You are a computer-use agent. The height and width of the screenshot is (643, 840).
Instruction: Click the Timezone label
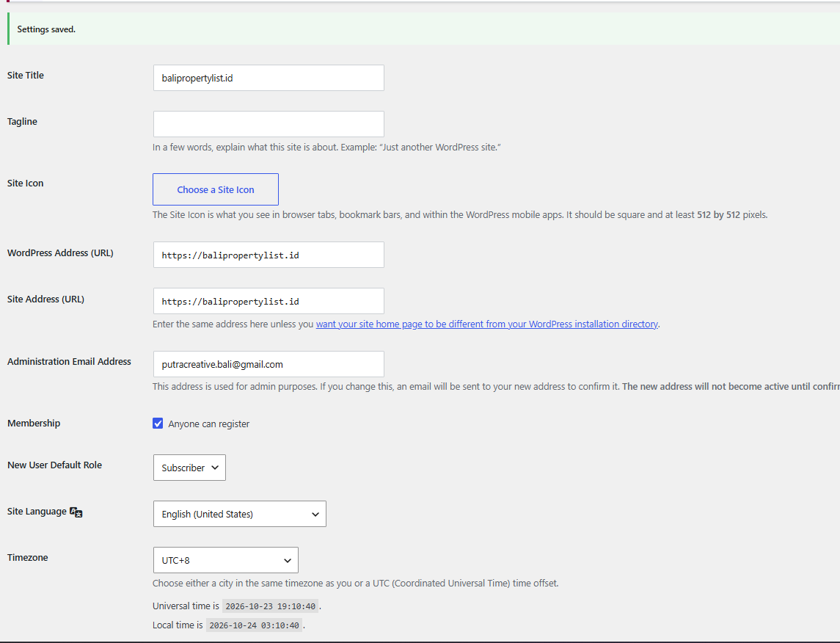[28, 558]
